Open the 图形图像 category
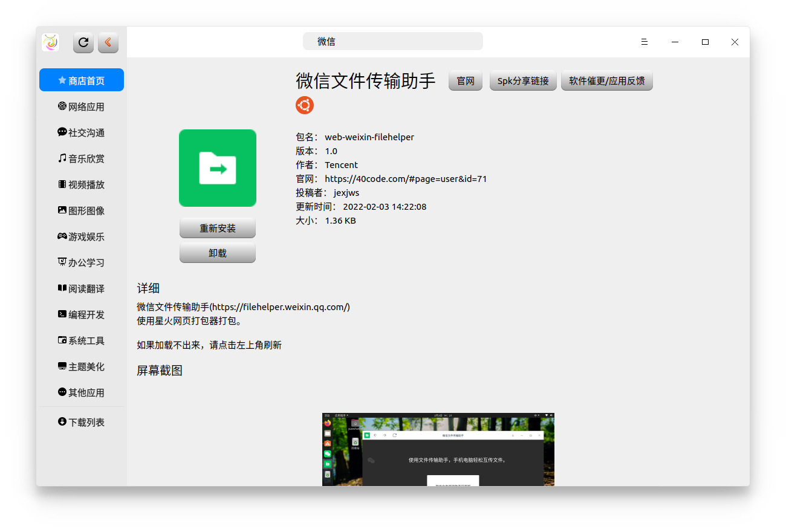 click(82, 210)
